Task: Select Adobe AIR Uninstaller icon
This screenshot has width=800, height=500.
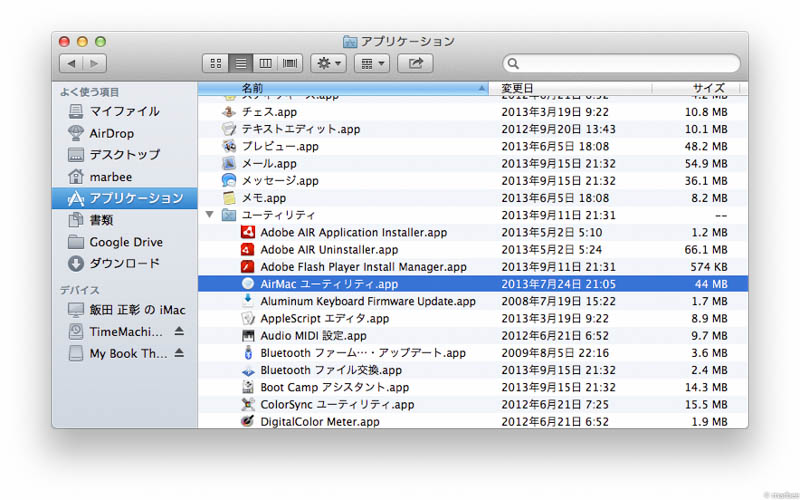Action: coord(247,249)
